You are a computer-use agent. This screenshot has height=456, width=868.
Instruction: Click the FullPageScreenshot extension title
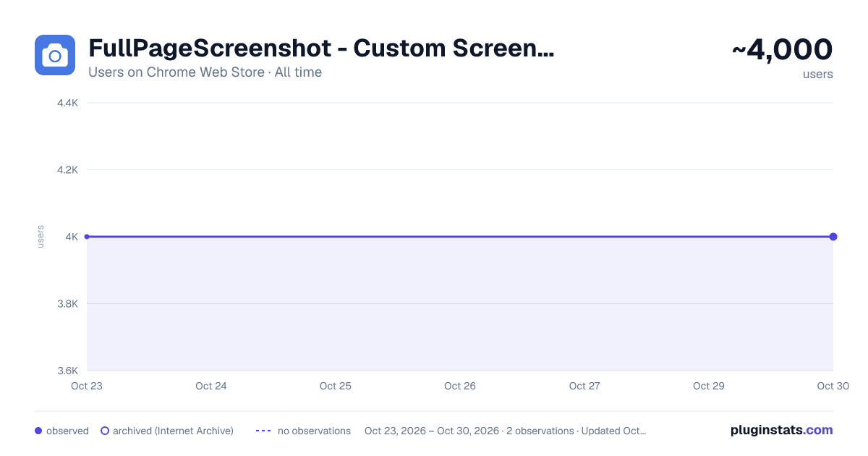pos(321,48)
